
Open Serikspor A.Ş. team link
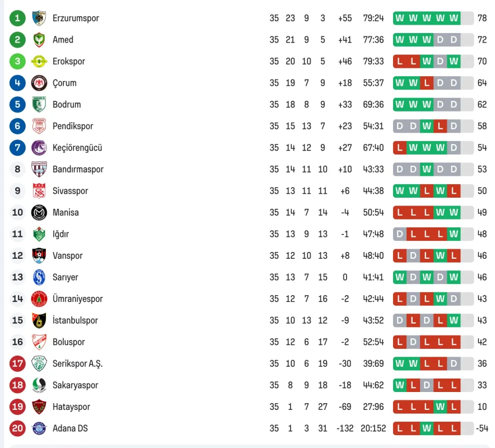click(x=77, y=363)
